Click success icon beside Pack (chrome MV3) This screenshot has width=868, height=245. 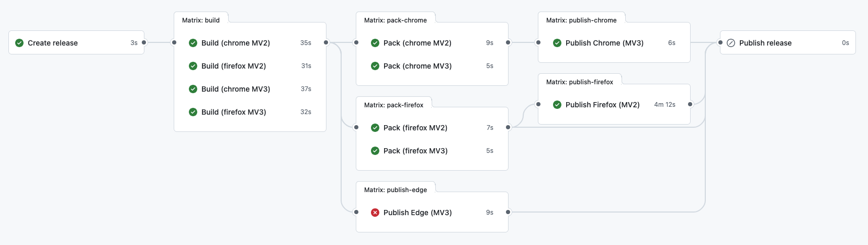pos(375,66)
